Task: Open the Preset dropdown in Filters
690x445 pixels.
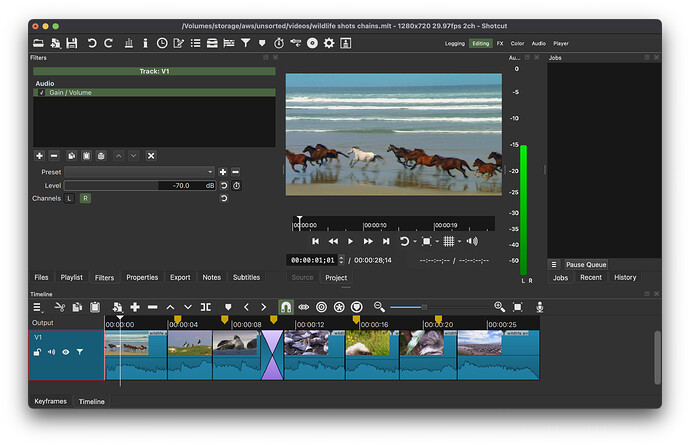Action: pyautogui.click(x=139, y=172)
